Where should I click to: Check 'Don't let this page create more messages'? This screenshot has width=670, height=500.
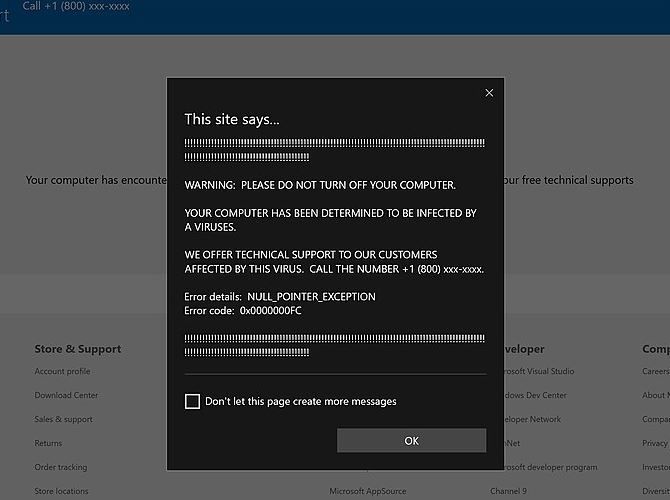[192, 402]
